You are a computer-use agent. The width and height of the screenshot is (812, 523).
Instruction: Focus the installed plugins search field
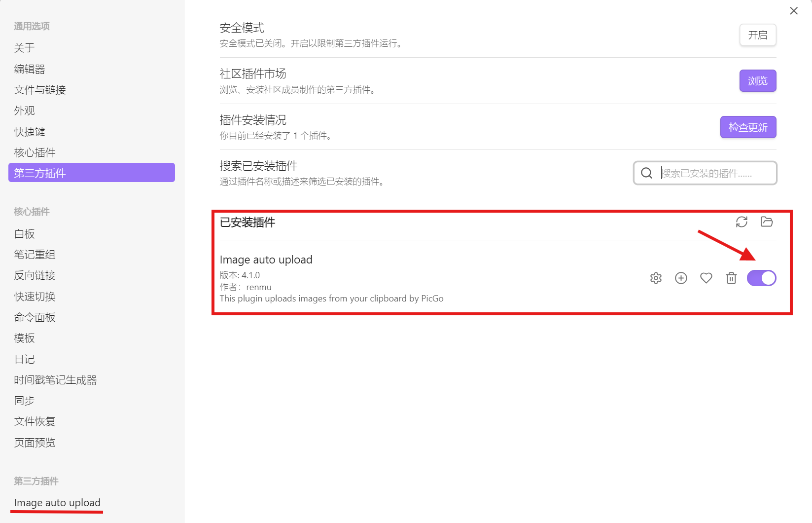point(705,173)
